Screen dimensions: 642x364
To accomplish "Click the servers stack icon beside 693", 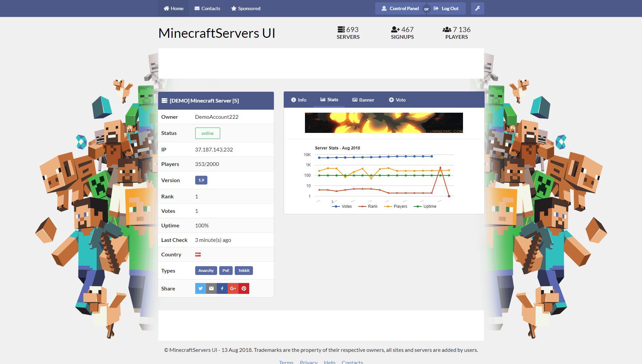I will click(341, 30).
